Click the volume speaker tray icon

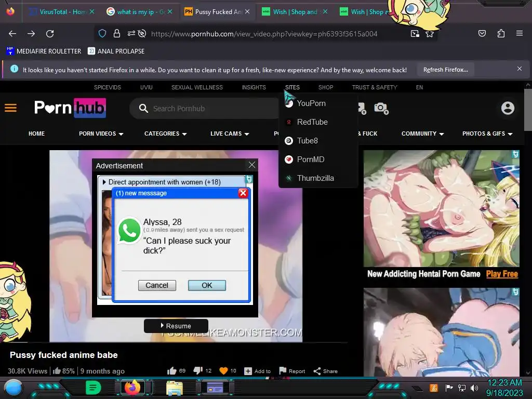point(474,388)
